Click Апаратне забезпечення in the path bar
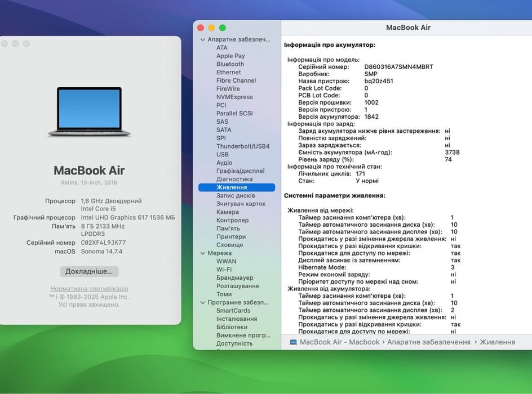532x394 pixels. (x=429, y=342)
